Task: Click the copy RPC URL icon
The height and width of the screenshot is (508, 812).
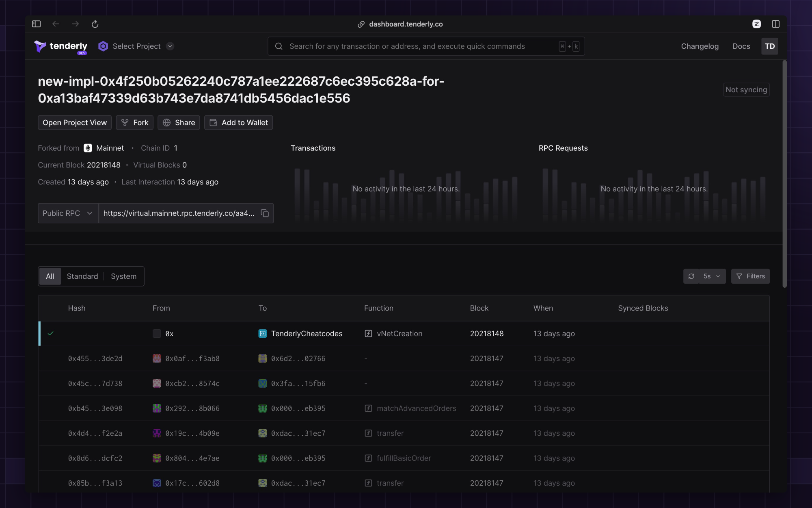Action: pyautogui.click(x=264, y=213)
